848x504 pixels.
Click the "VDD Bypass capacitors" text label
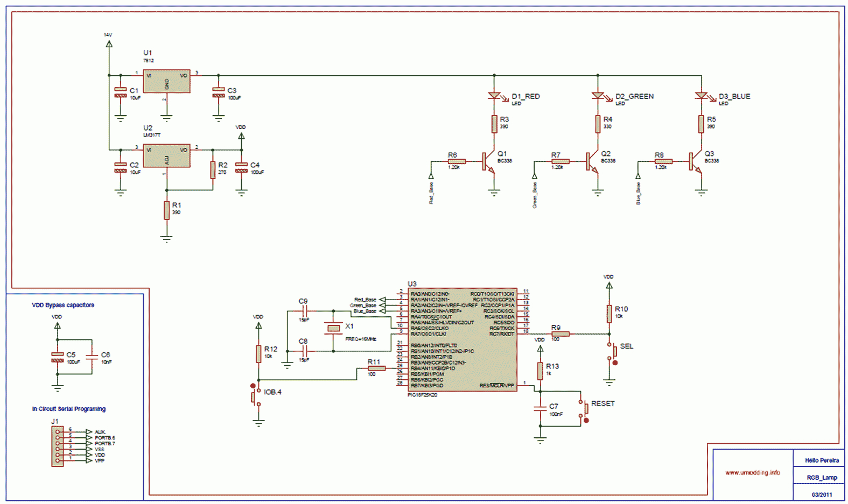63,305
